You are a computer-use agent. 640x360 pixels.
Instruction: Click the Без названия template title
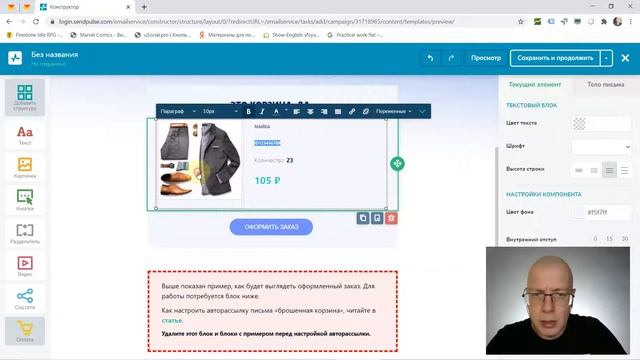[x=55, y=54]
